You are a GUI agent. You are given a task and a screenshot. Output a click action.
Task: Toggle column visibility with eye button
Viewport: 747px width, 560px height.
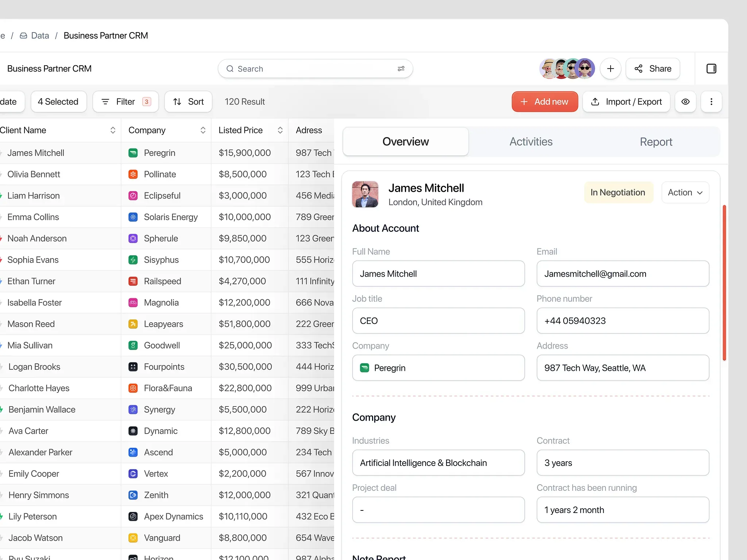point(685,102)
